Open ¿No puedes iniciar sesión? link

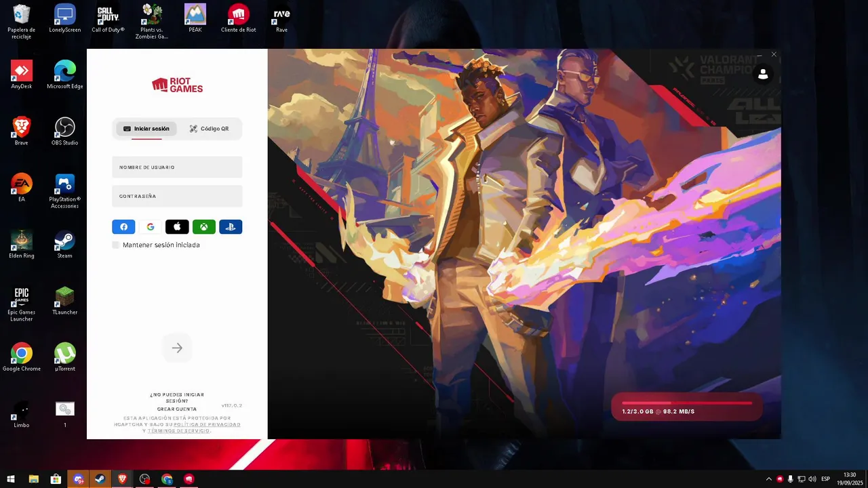click(177, 398)
